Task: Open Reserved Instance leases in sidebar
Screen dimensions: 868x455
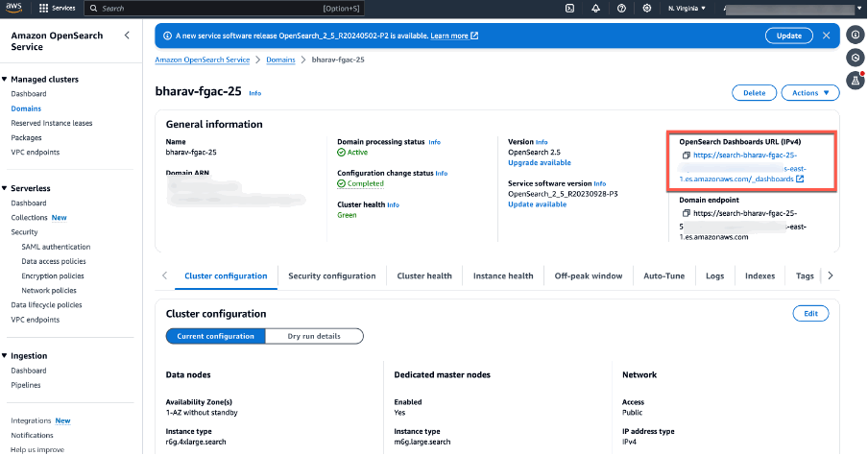Action: (52, 123)
